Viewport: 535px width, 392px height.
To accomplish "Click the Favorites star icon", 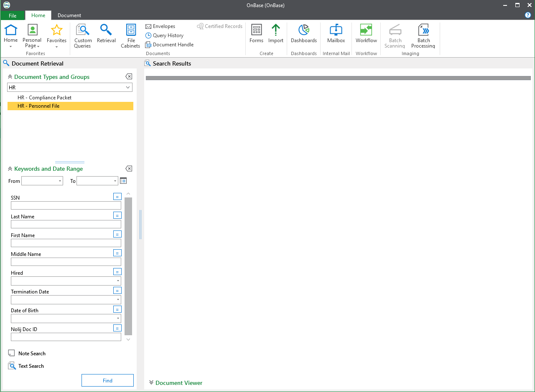I will (x=56, y=30).
